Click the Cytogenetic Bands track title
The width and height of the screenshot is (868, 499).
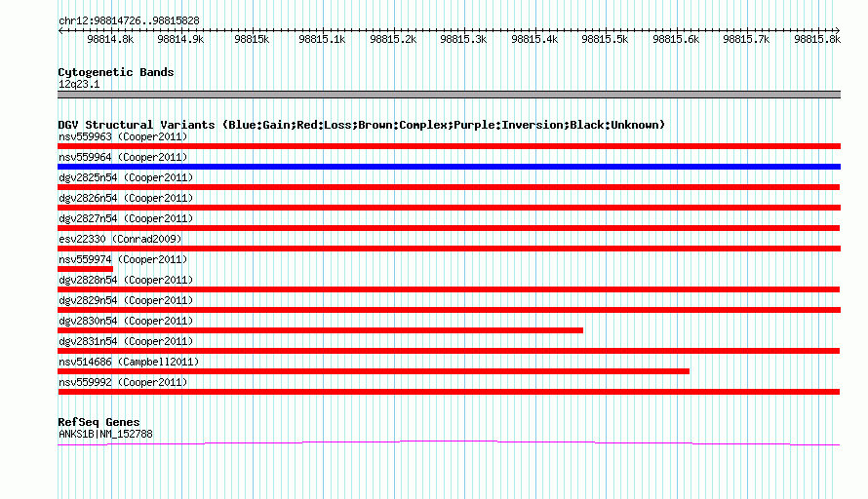click(116, 72)
